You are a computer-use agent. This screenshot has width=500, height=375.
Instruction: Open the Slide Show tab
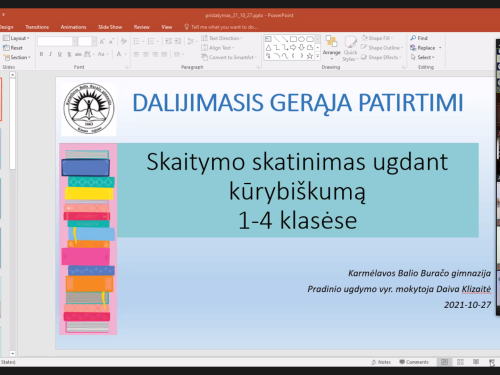click(110, 27)
